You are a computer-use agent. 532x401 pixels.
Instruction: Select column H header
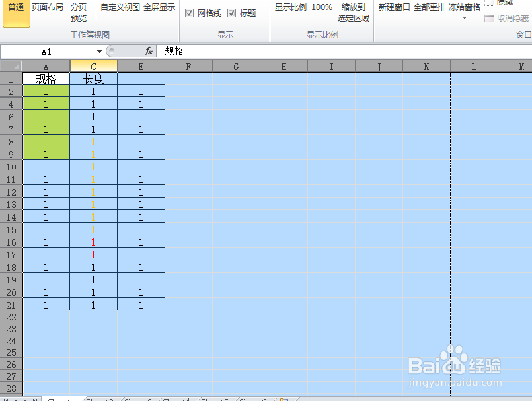(x=284, y=67)
